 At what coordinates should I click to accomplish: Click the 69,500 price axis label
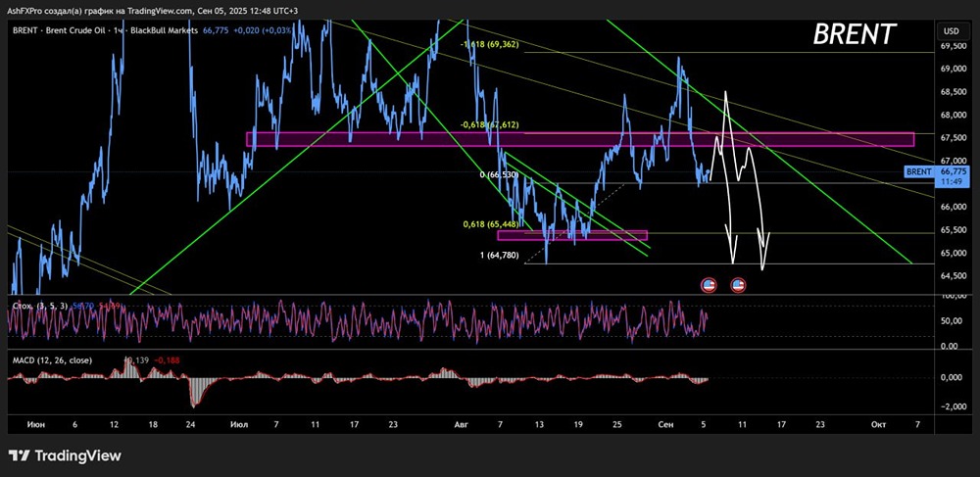coord(954,46)
